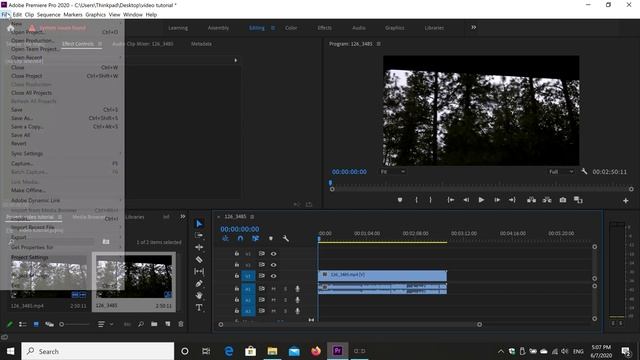
Task: Toggle insert sequences as nests button
Action: click(x=225, y=238)
